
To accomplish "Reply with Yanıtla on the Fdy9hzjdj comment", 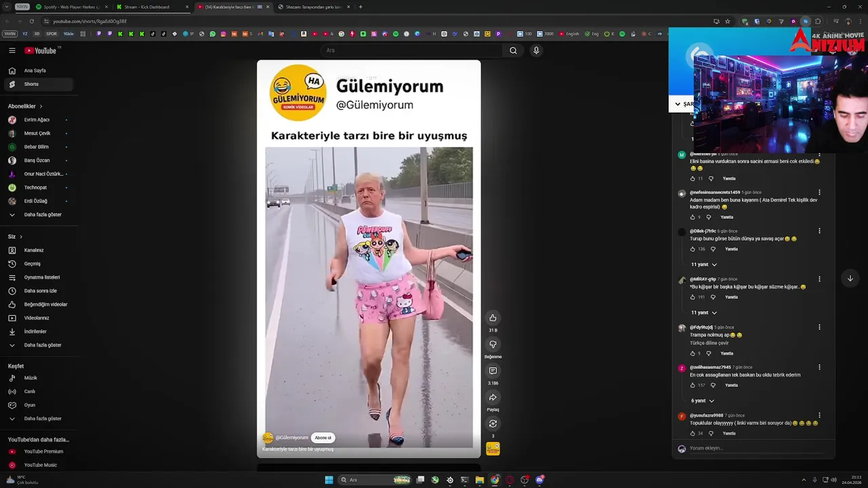I will click(x=727, y=354).
